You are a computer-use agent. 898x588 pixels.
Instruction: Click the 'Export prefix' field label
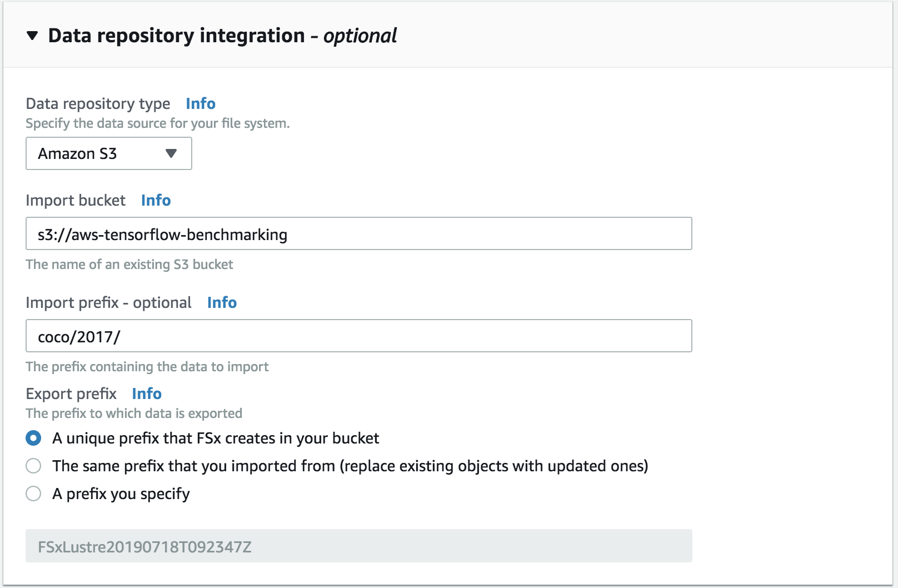pos(71,394)
